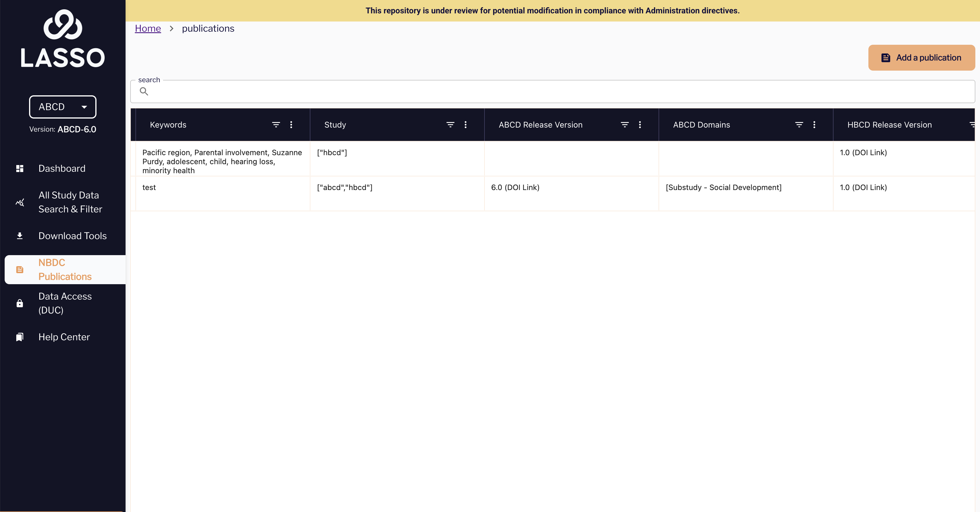Follow the Home breadcrumb link

click(x=148, y=28)
